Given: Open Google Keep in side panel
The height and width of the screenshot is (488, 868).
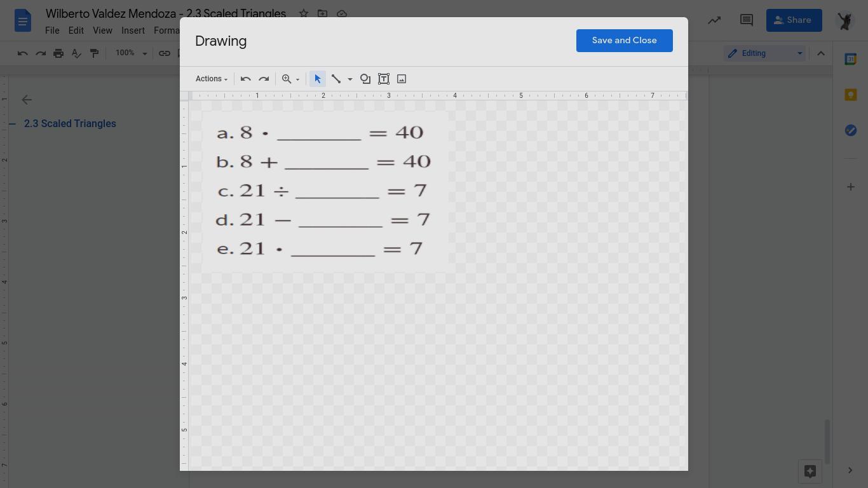Looking at the screenshot, I should pos(850,95).
